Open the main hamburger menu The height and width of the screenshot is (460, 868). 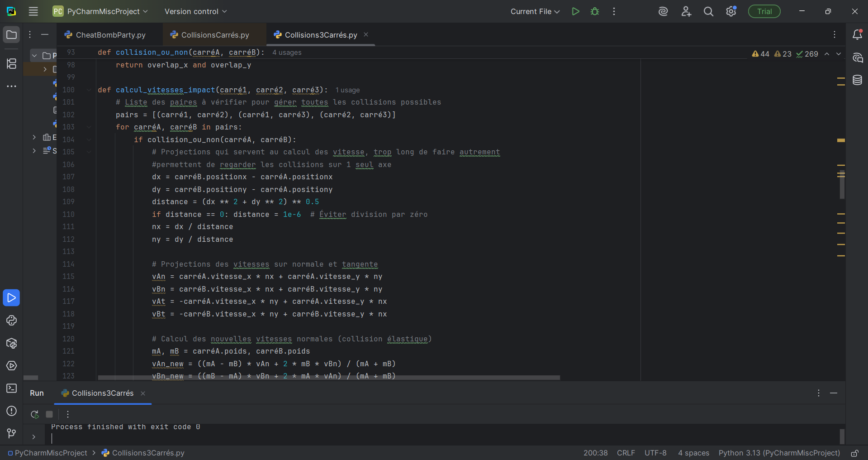[x=33, y=11]
